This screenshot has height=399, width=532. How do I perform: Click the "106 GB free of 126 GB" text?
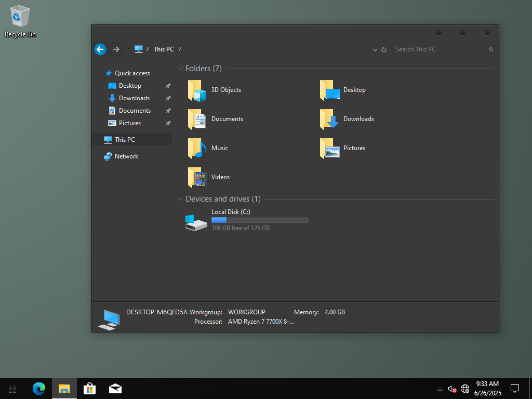tap(241, 228)
